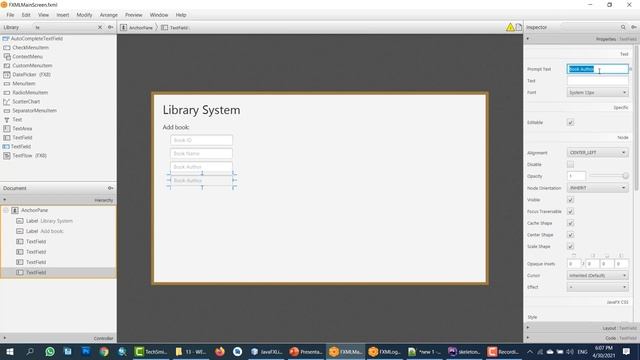This screenshot has width=640, height=360.
Task: Switch to the Recording app on taskbar
Action: click(x=504, y=351)
